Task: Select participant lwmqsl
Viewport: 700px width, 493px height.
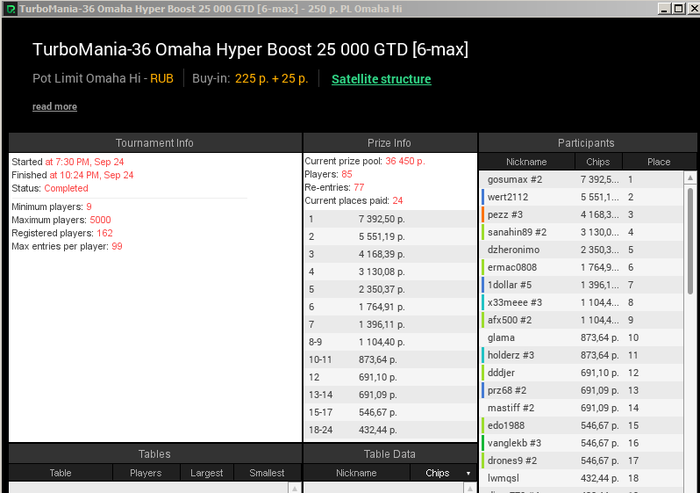Action: (581, 478)
